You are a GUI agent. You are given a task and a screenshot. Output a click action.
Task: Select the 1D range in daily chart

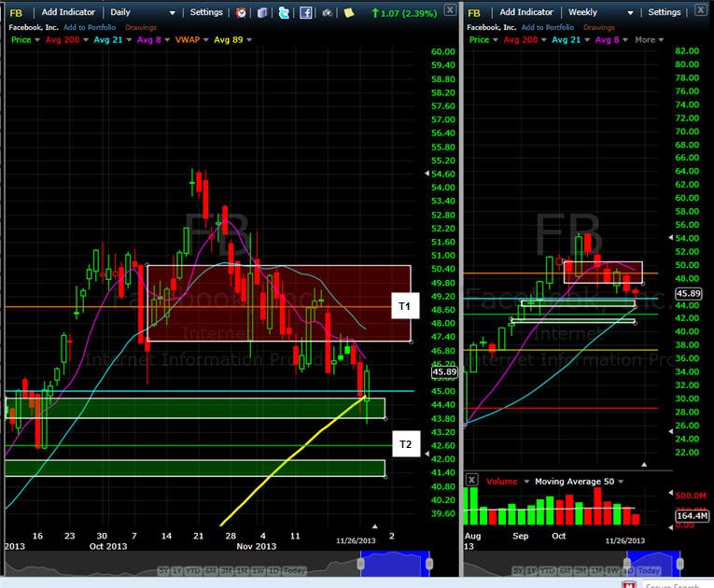point(273,570)
